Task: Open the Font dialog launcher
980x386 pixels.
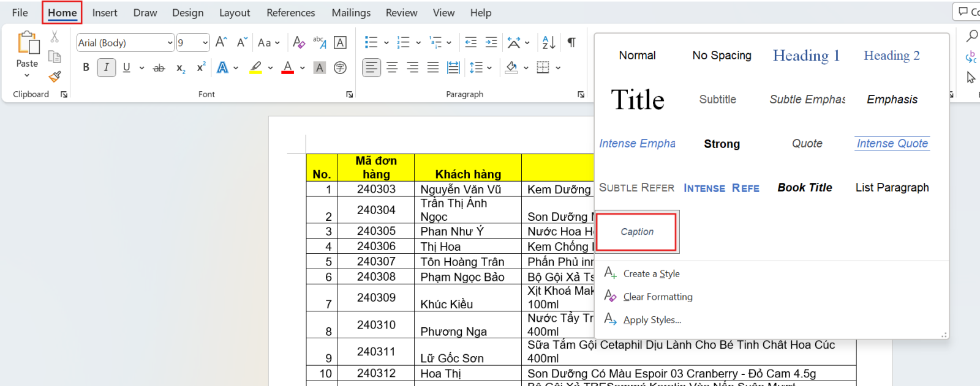Action: [x=350, y=94]
